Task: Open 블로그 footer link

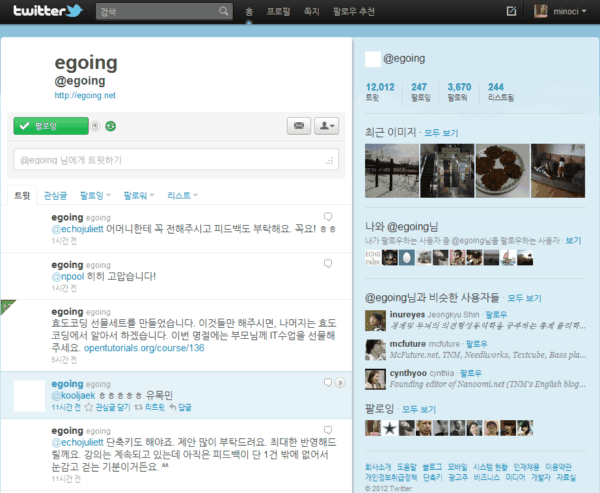Action: pos(432,467)
